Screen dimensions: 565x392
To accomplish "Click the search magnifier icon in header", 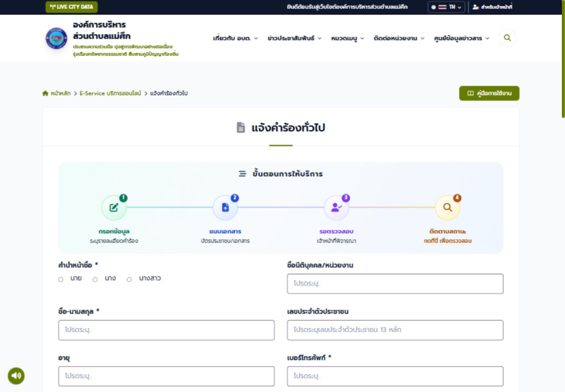I will (x=507, y=38).
